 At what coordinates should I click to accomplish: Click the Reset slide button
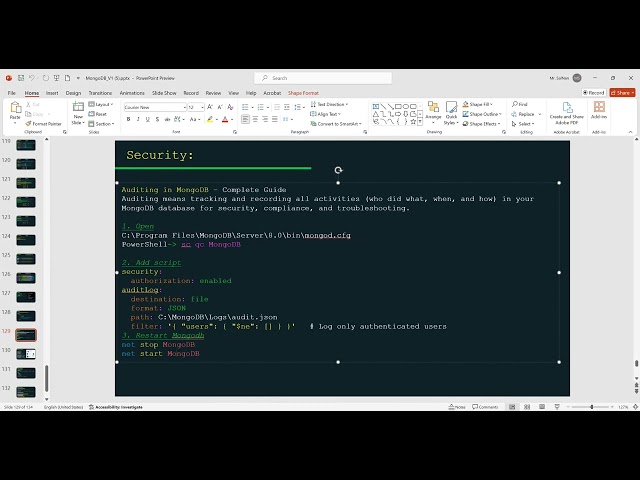[x=98, y=114]
